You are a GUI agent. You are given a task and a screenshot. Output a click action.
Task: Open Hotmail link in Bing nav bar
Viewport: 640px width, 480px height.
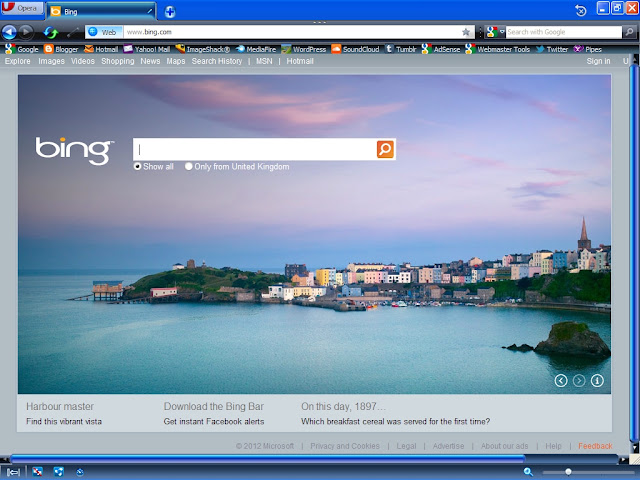[x=300, y=61]
